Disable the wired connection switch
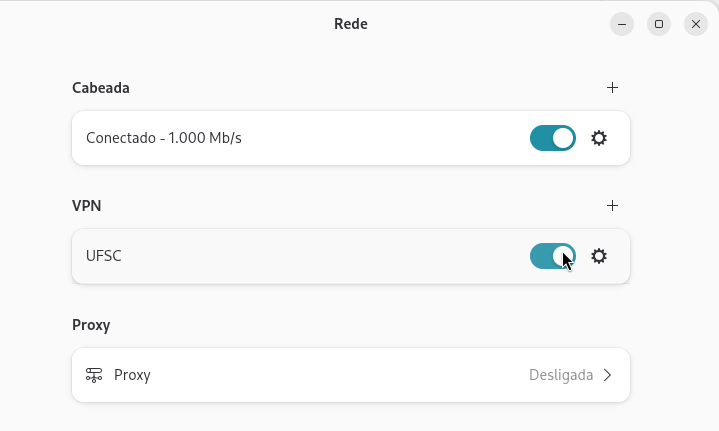The image size is (719, 431). [x=553, y=138]
